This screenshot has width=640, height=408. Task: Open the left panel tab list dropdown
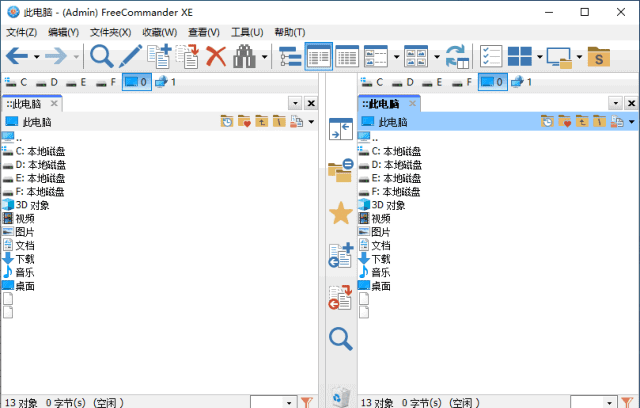tap(295, 104)
